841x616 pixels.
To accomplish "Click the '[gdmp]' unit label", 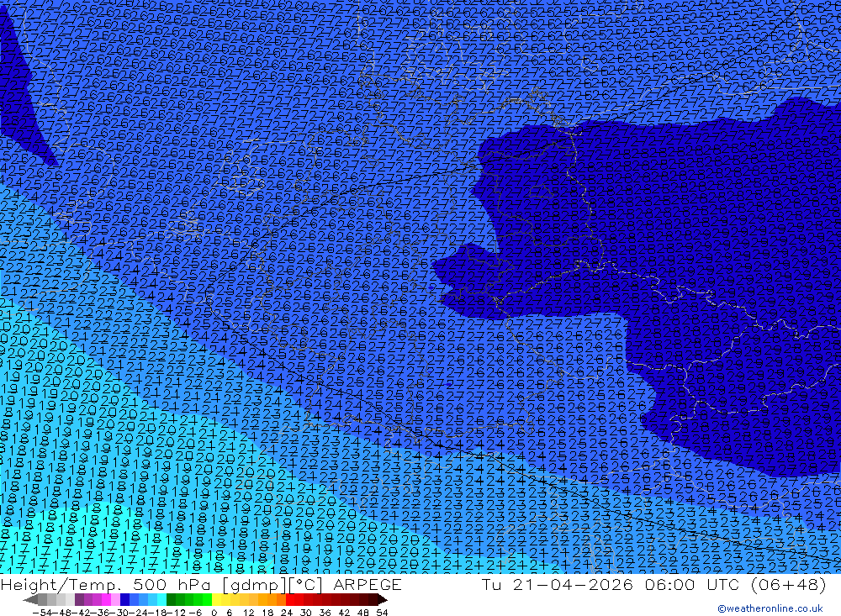I will tap(256, 584).
